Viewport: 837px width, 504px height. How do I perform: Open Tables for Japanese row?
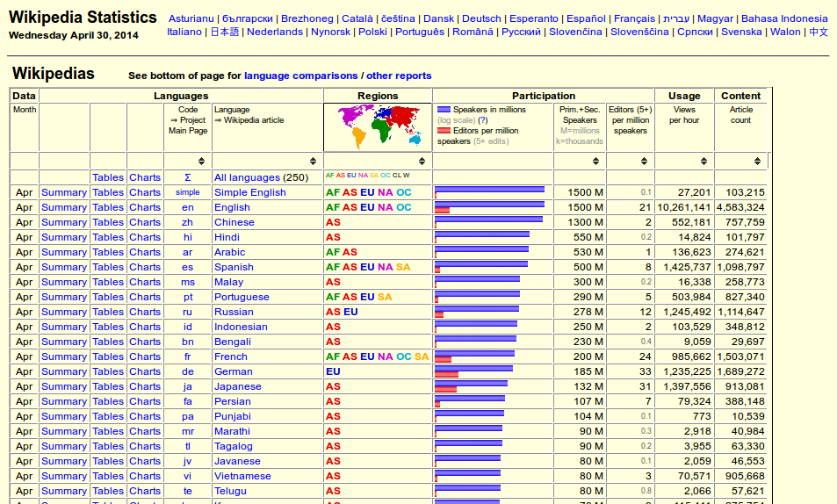tap(108, 386)
